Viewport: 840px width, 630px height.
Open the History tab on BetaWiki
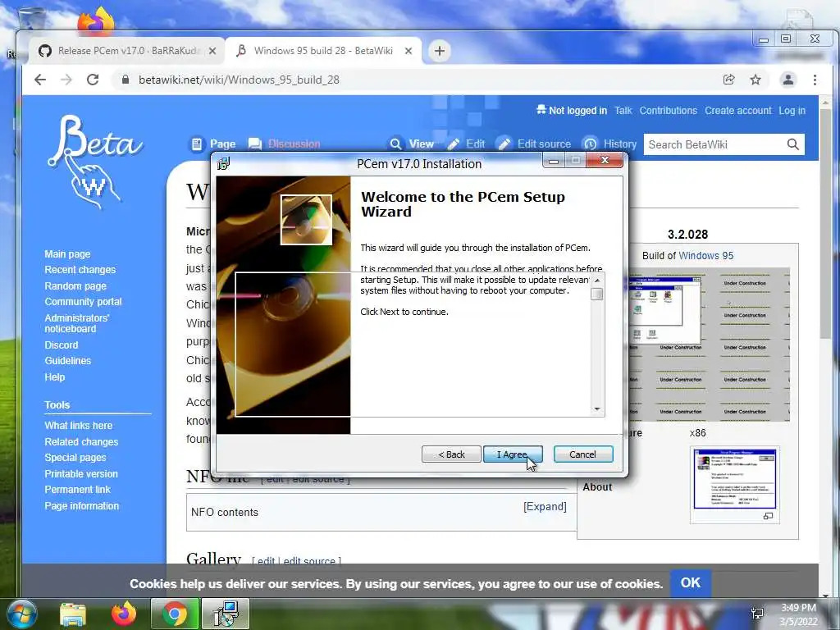pos(609,144)
